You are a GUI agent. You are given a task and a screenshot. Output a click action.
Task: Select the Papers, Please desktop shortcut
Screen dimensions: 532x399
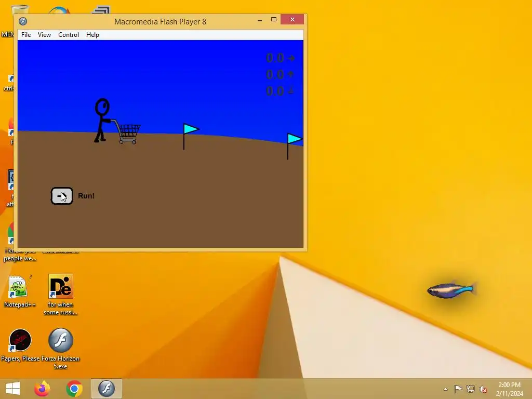[x=20, y=345]
